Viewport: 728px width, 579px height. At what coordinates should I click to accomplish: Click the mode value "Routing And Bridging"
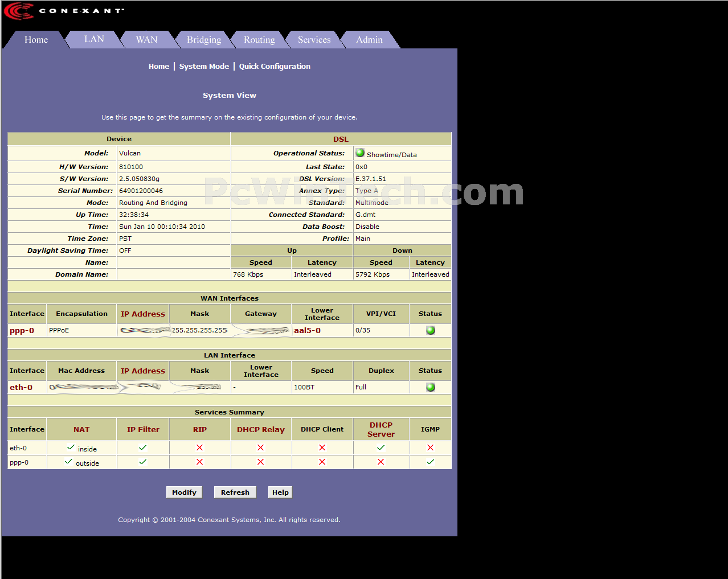coord(153,203)
